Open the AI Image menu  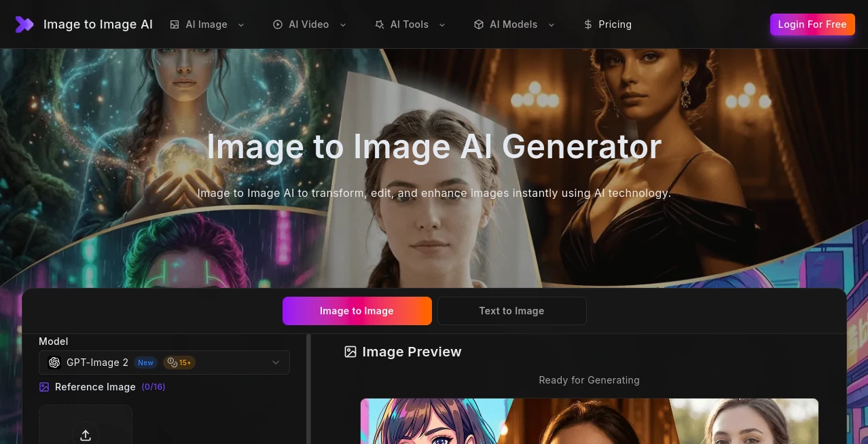click(x=207, y=24)
